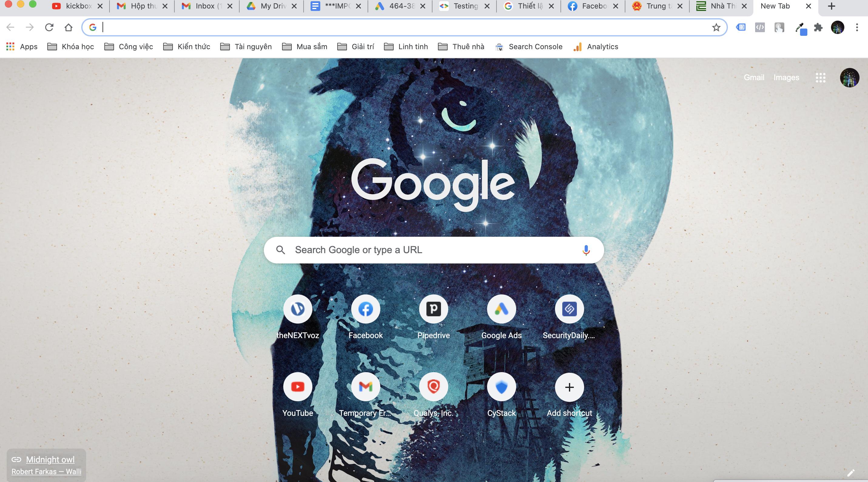
Task: Click Add shortcut plus tile
Action: pos(570,395)
